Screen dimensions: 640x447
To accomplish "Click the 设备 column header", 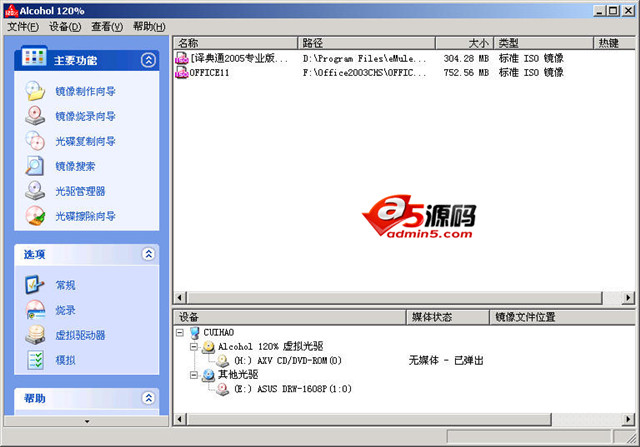I will (x=290, y=317).
